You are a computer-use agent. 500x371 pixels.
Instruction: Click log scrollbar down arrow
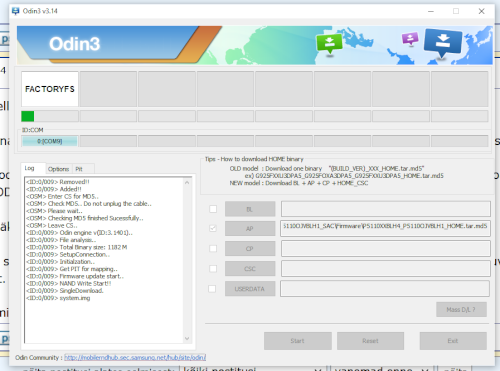coord(187,338)
